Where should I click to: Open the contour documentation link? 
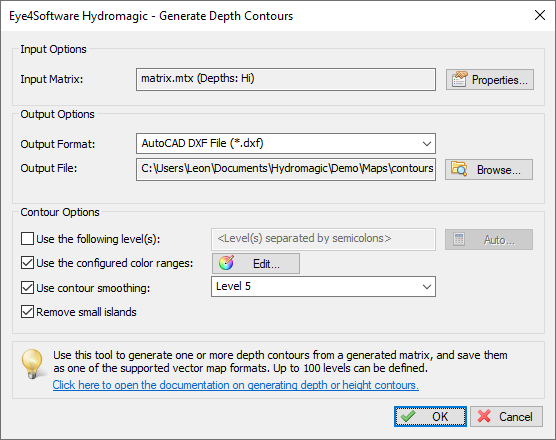[235, 385]
